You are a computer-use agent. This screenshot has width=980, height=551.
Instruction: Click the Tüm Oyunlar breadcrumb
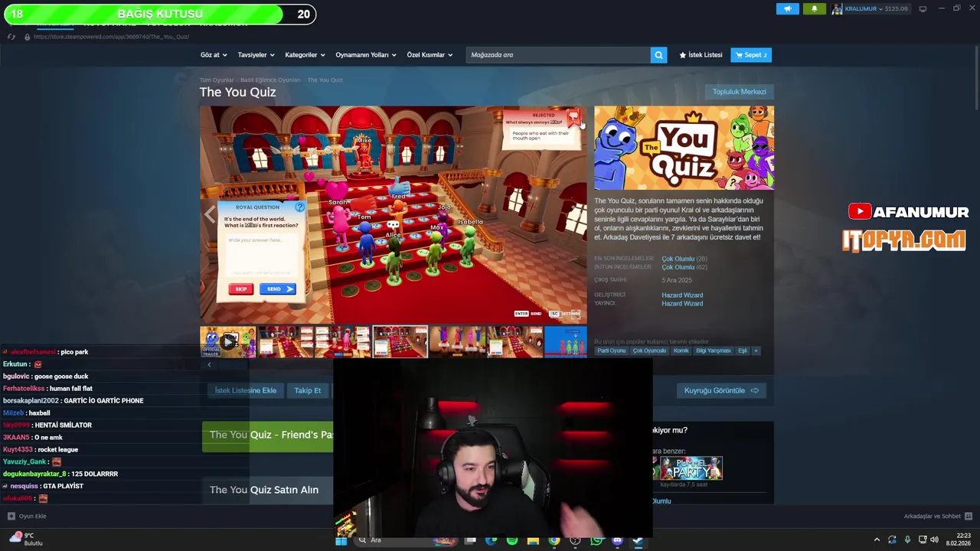point(217,80)
